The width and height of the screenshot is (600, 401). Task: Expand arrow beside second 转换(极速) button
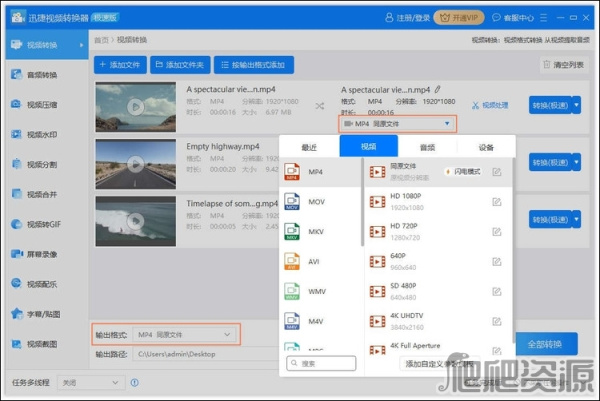point(577,162)
